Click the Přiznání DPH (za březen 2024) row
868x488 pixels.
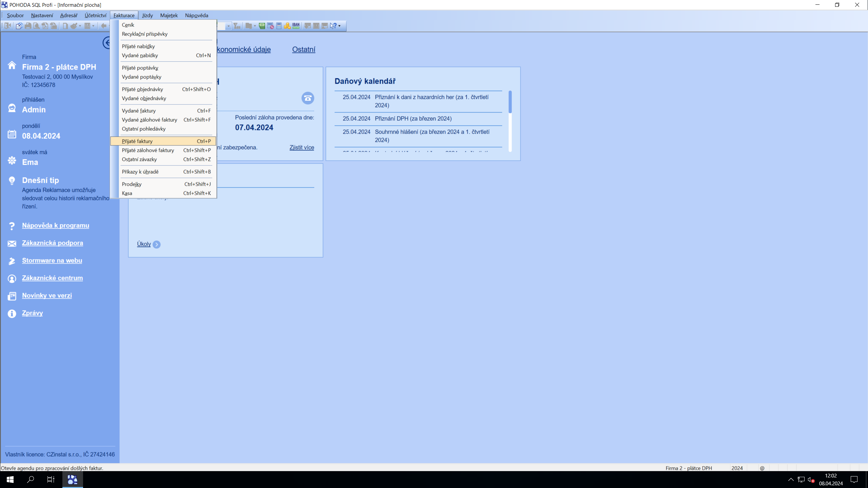[418, 119]
